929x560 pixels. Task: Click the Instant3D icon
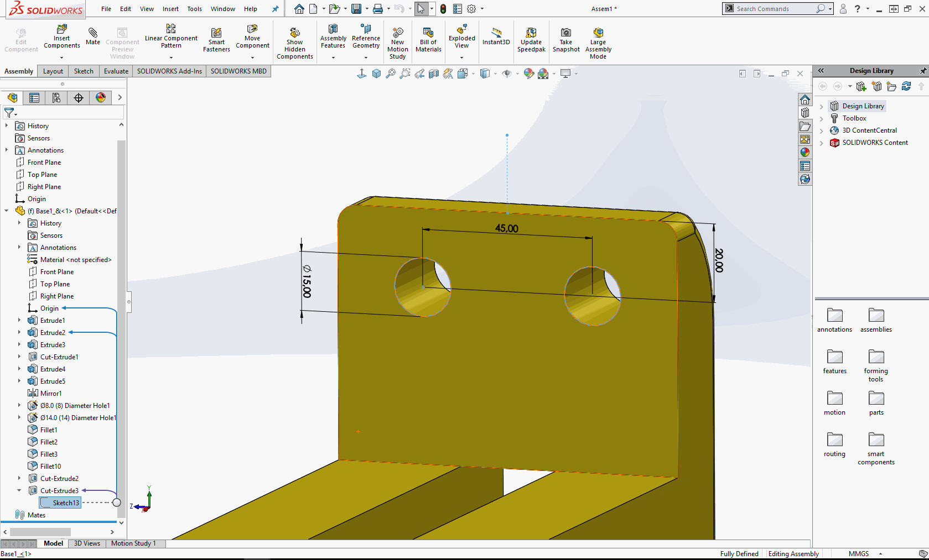tap(496, 33)
